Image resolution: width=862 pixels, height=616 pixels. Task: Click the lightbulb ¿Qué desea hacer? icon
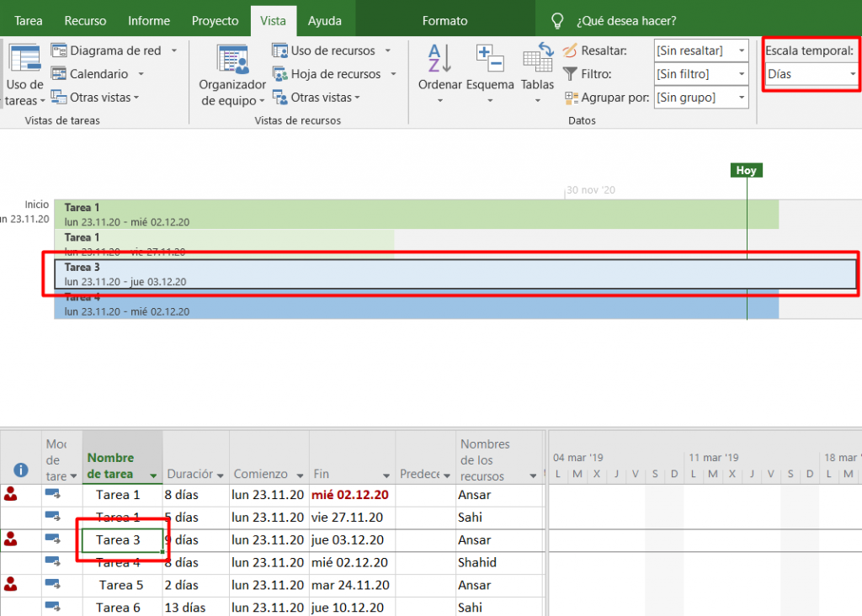pyautogui.click(x=557, y=20)
